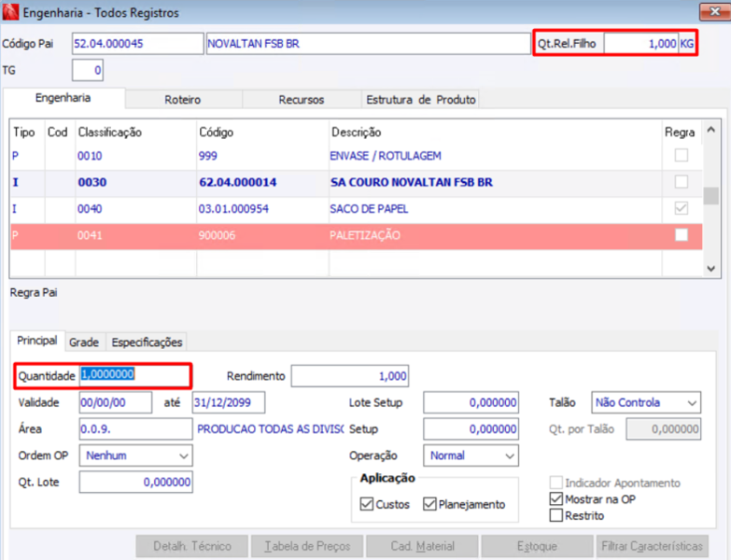Click the Quantidade input field

[x=134, y=375]
